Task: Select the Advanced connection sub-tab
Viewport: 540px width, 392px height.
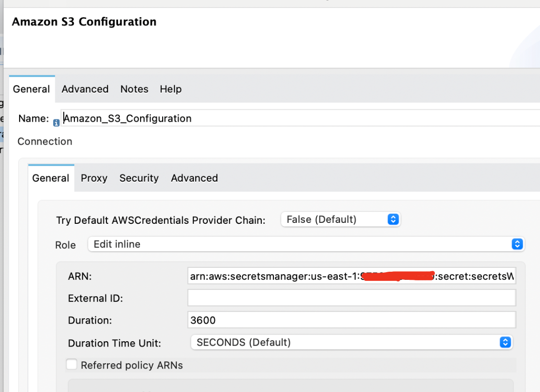Action: click(x=194, y=178)
